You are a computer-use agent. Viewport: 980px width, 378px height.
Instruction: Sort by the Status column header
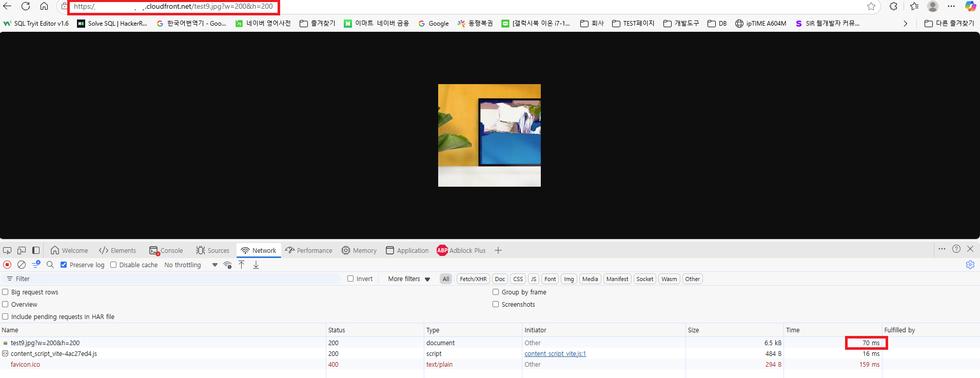point(375,330)
